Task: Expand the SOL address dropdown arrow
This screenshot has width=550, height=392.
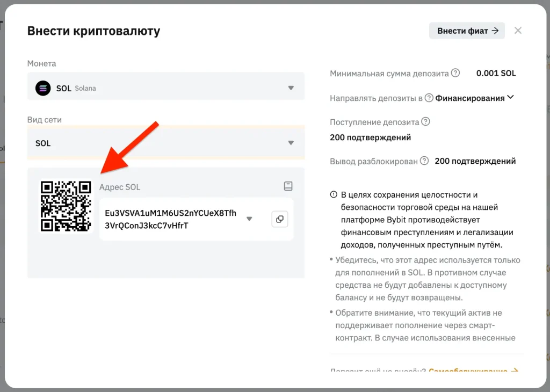Action: coord(249,219)
